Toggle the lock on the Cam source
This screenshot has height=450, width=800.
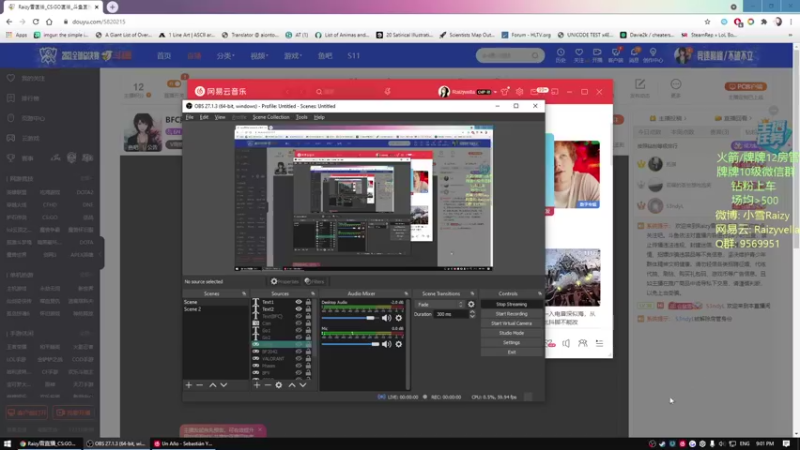308,323
